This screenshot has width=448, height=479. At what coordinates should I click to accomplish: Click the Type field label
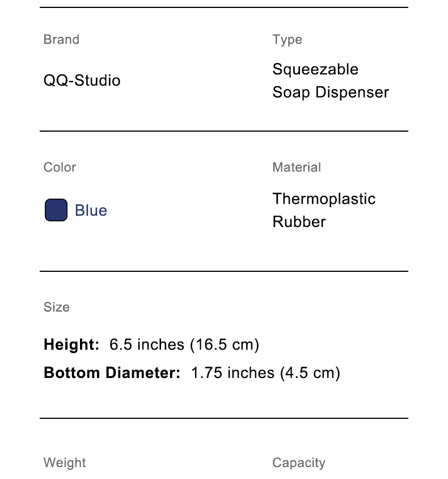coord(287,40)
